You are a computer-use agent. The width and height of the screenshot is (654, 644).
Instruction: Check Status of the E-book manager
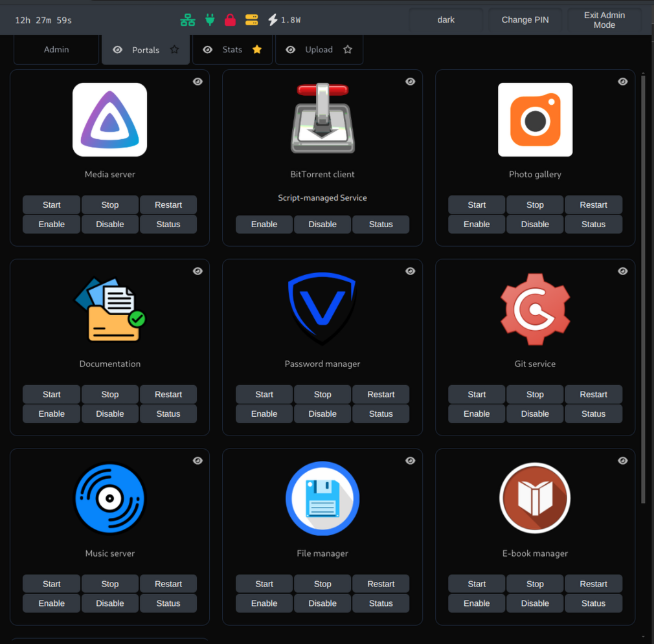594,603
